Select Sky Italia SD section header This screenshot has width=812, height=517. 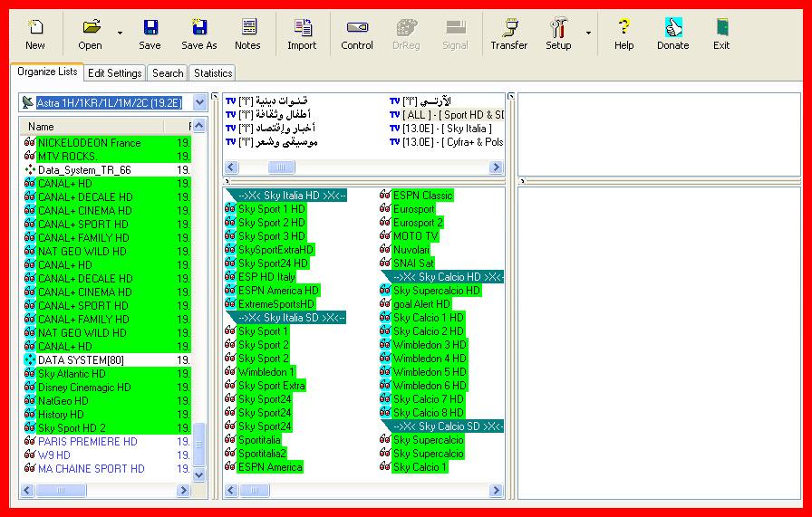(x=285, y=318)
